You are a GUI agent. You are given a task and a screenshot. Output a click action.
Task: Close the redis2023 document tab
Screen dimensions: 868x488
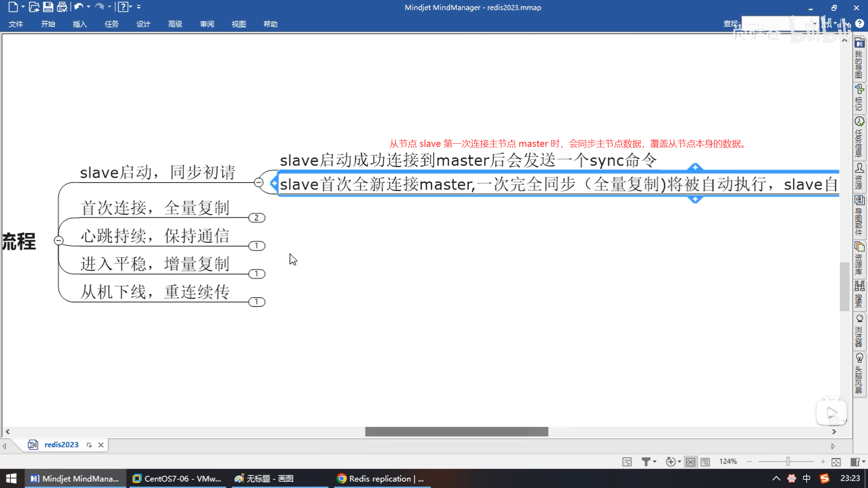[101, 445]
